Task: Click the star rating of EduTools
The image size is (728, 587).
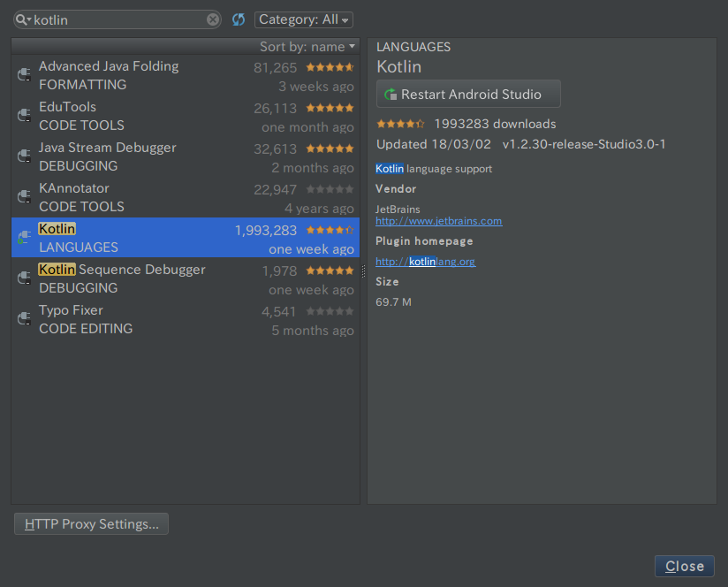Action: point(330,108)
